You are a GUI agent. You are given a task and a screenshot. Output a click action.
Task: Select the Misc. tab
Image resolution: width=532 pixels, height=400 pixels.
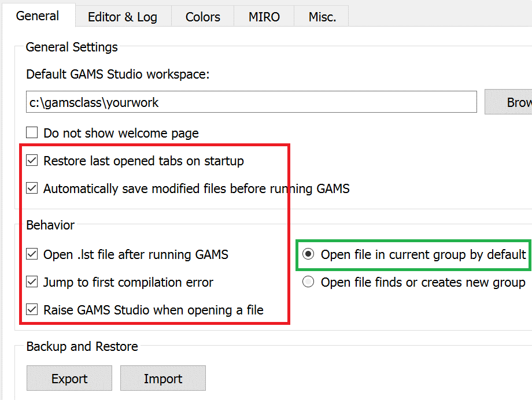coord(322,17)
